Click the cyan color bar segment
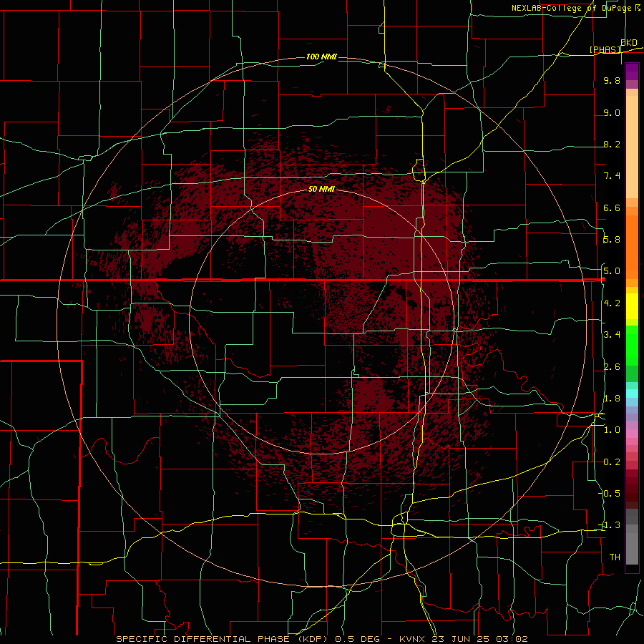Screen dimensions: 644x644 coord(632,394)
